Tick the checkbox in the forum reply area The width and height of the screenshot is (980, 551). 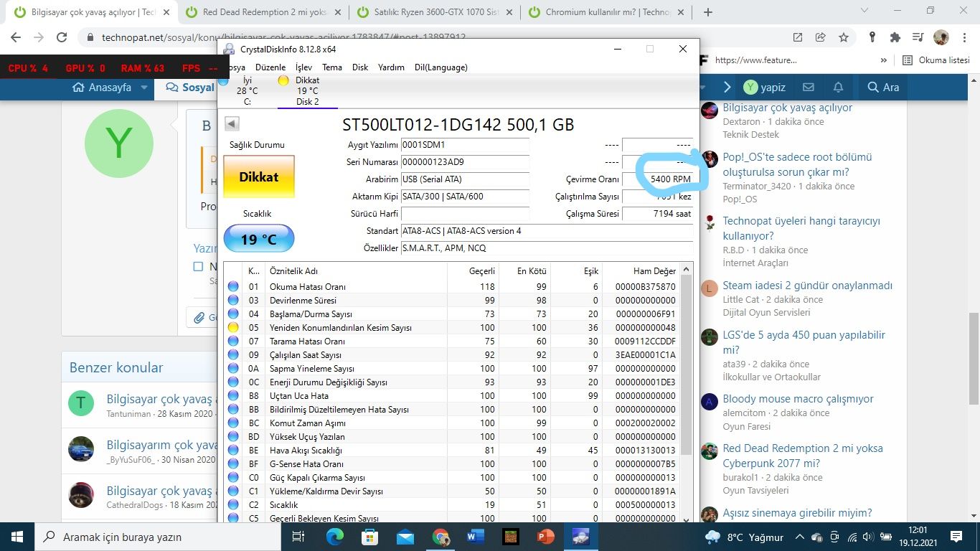198,266
